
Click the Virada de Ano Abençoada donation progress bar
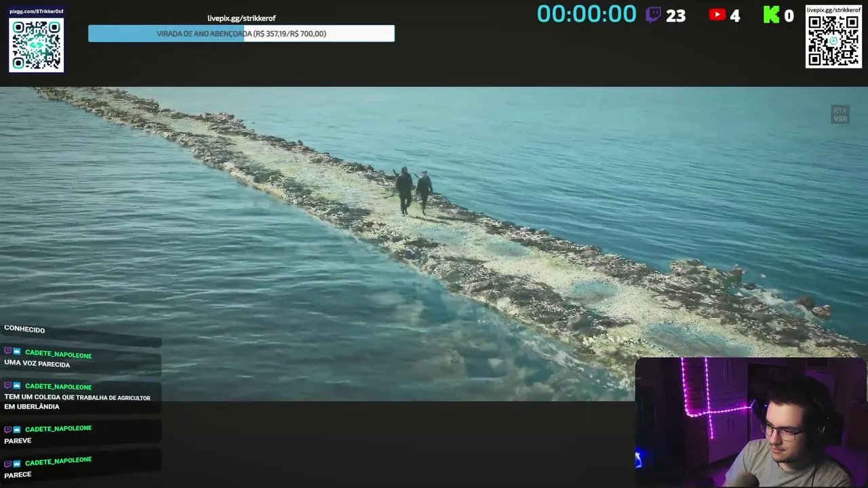pos(241,34)
